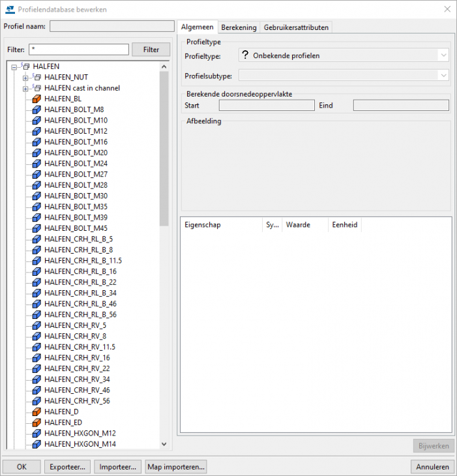Select HALFEN_CRH_RV_22 tree row
Viewport: 457px width, 476px height.
pyautogui.click(x=77, y=368)
